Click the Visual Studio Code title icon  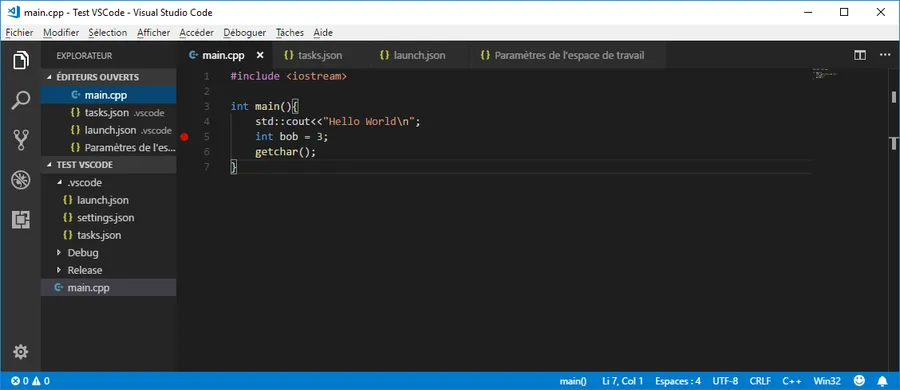[14, 12]
